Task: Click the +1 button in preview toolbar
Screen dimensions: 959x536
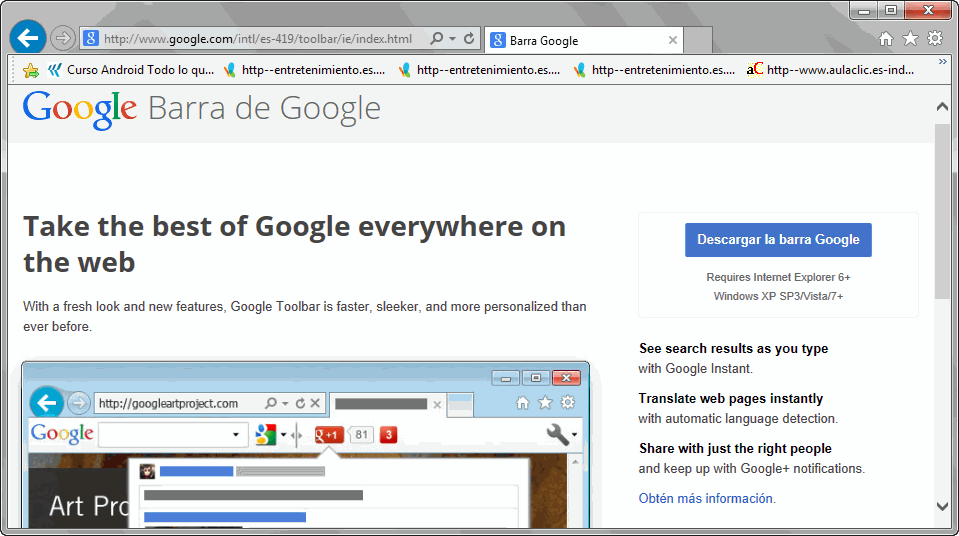Action: (x=328, y=435)
